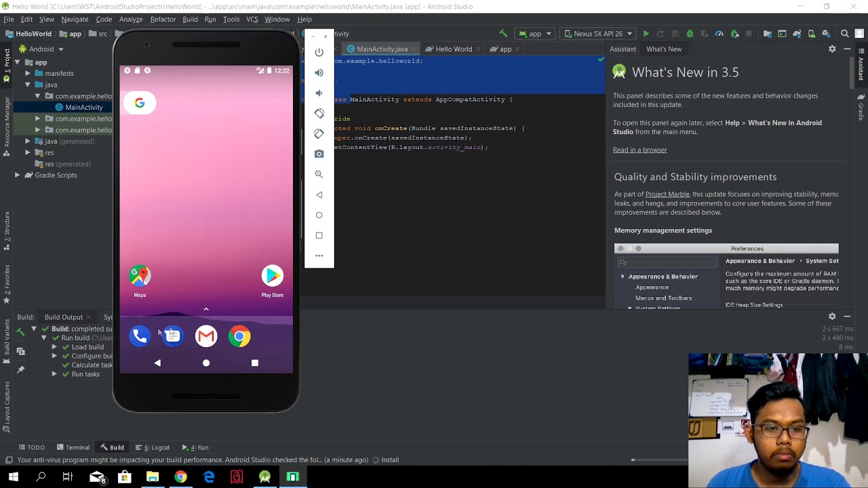Screen dimensions: 868x488
Task: Open the Refactor menu
Action: point(163,19)
